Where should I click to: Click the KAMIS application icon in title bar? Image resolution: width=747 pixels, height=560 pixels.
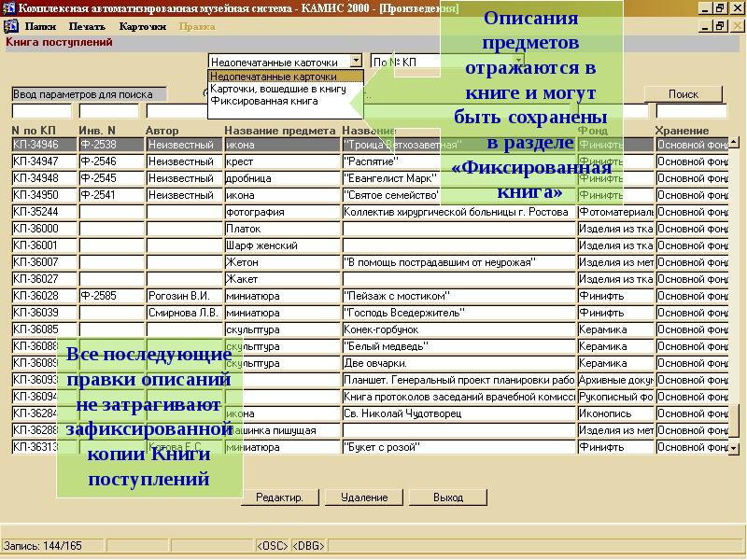point(8,8)
